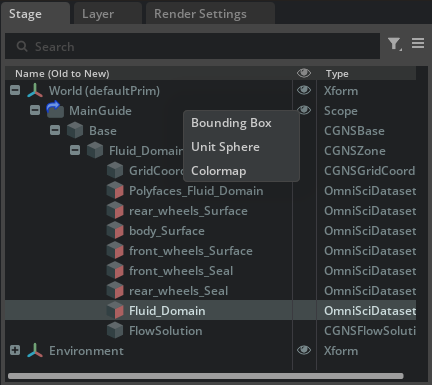432x385 pixels.
Task: Collapse the World (defaultPrim) node
Action: click(x=15, y=90)
